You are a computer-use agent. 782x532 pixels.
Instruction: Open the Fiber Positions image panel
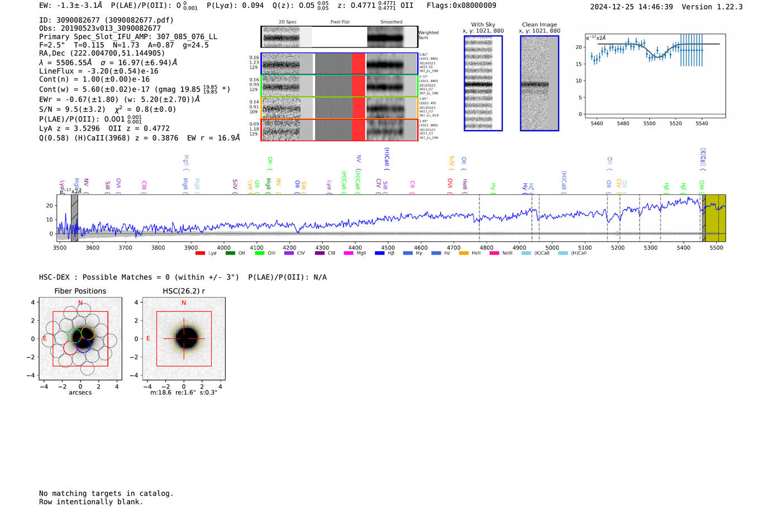(x=80, y=339)
